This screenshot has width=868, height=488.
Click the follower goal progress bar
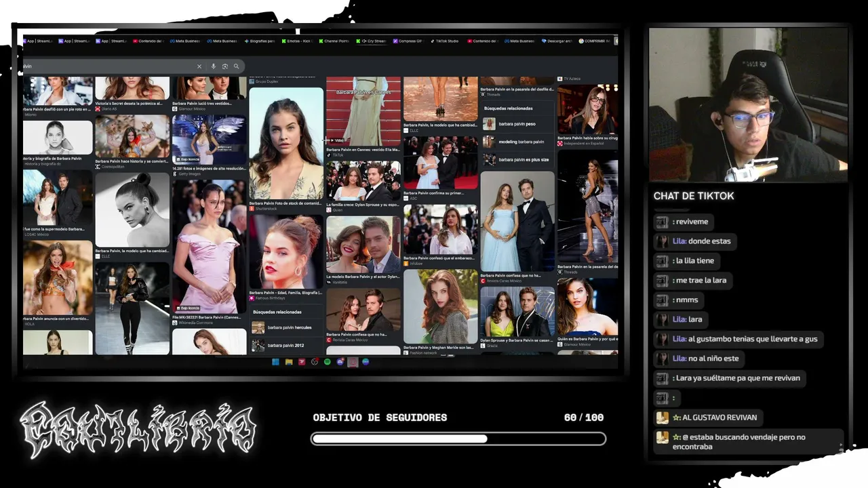point(458,439)
